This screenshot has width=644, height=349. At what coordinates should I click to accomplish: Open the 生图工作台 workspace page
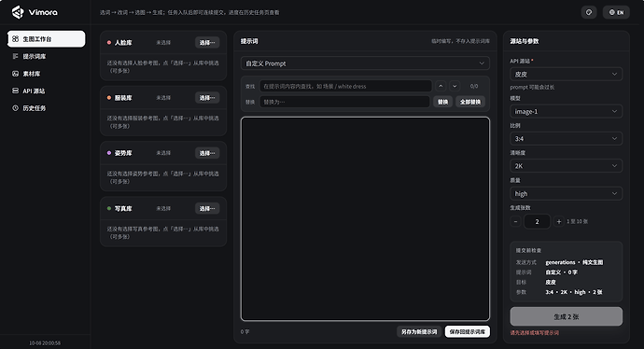pyautogui.click(x=47, y=39)
